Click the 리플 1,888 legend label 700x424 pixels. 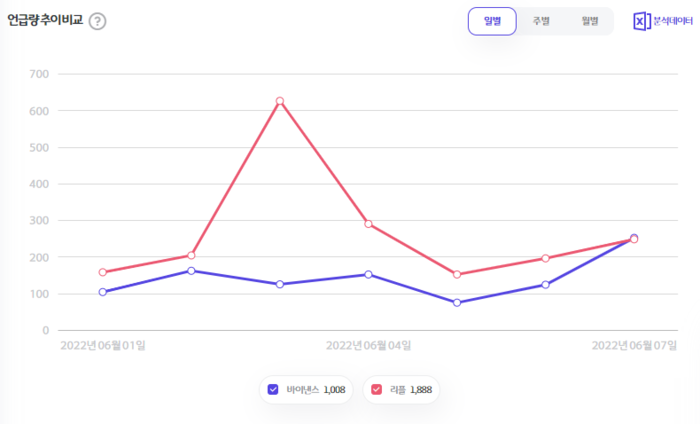pyautogui.click(x=409, y=389)
